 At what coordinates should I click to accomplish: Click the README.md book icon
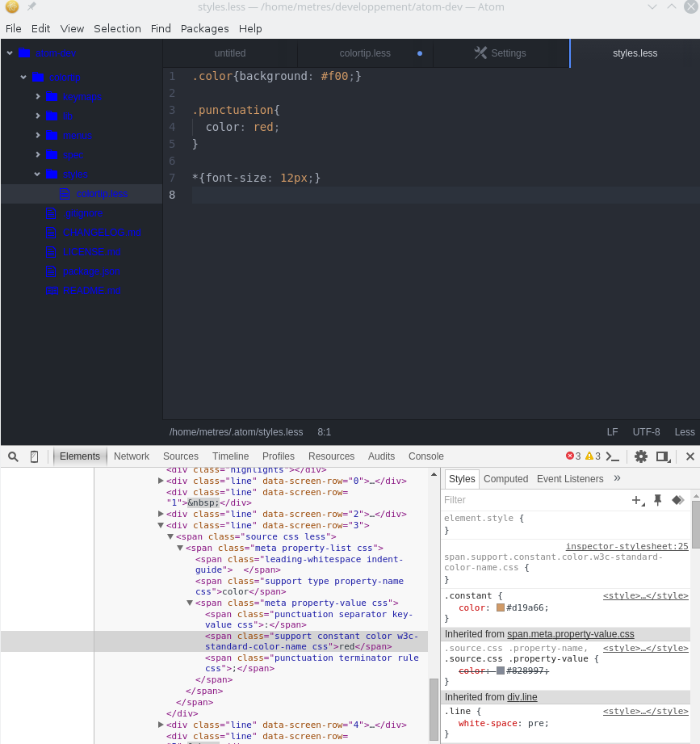click(52, 290)
